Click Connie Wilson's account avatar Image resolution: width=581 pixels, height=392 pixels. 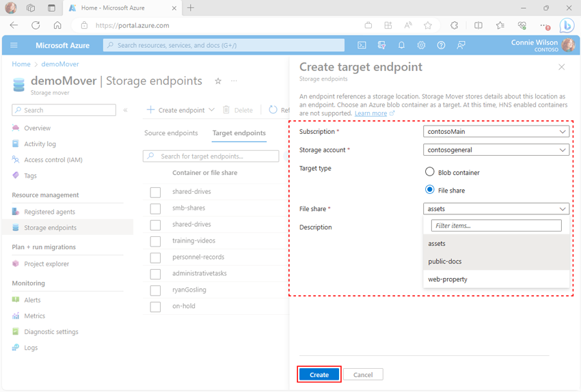pos(568,45)
